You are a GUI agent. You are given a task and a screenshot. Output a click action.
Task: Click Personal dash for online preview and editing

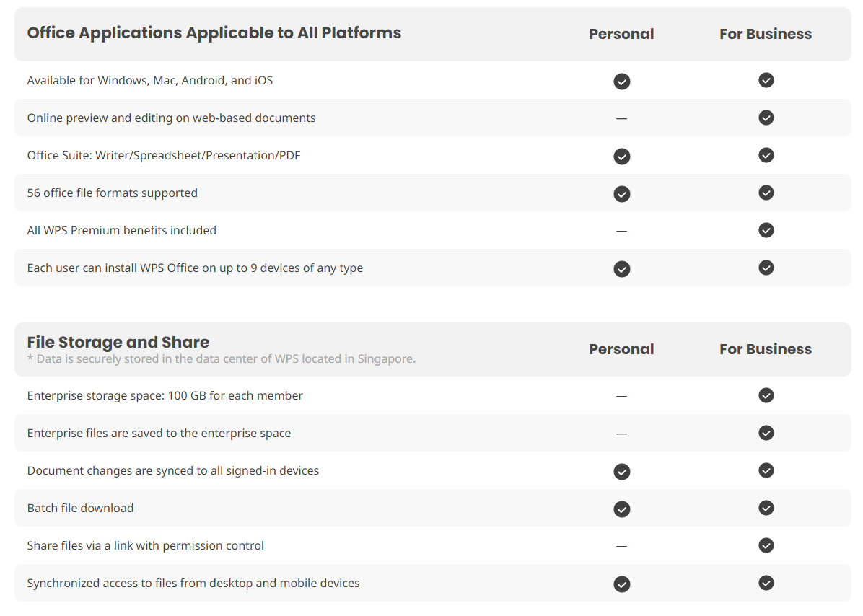[621, 118]
